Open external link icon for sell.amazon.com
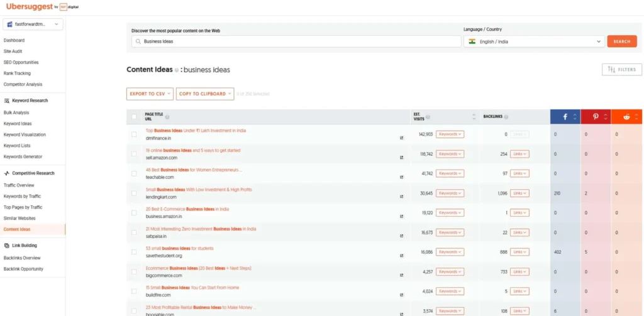This screenshot has height=316, width=644. tap(401, 157)
